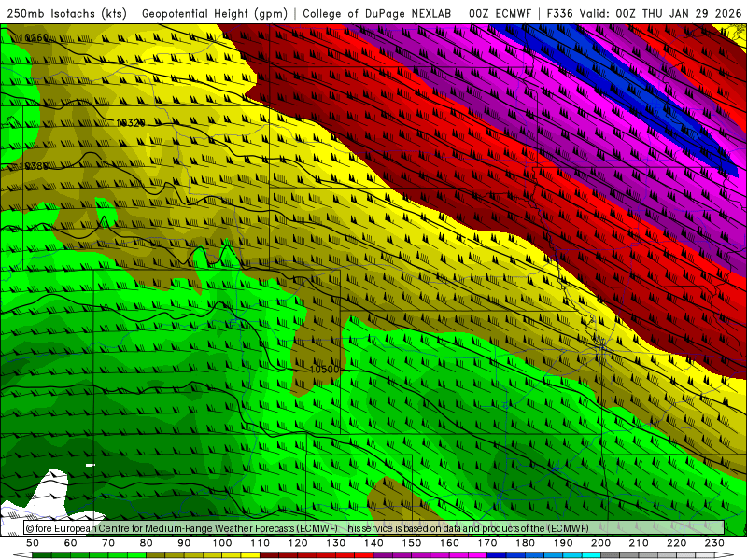Click the 100 value on the color scale
The height and width of the screenshot is (560, 747).
pos(222,543)
